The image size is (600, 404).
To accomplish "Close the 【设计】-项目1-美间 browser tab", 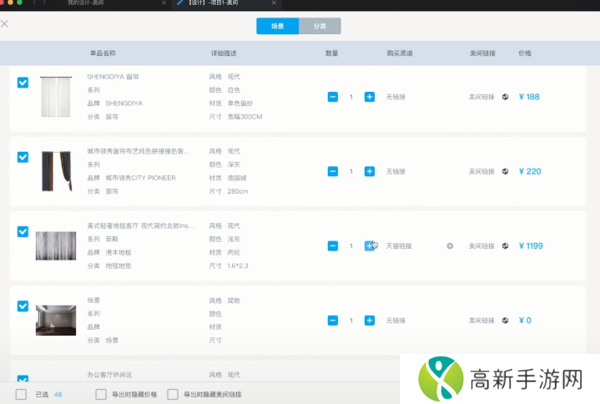I will pos(274,3).
